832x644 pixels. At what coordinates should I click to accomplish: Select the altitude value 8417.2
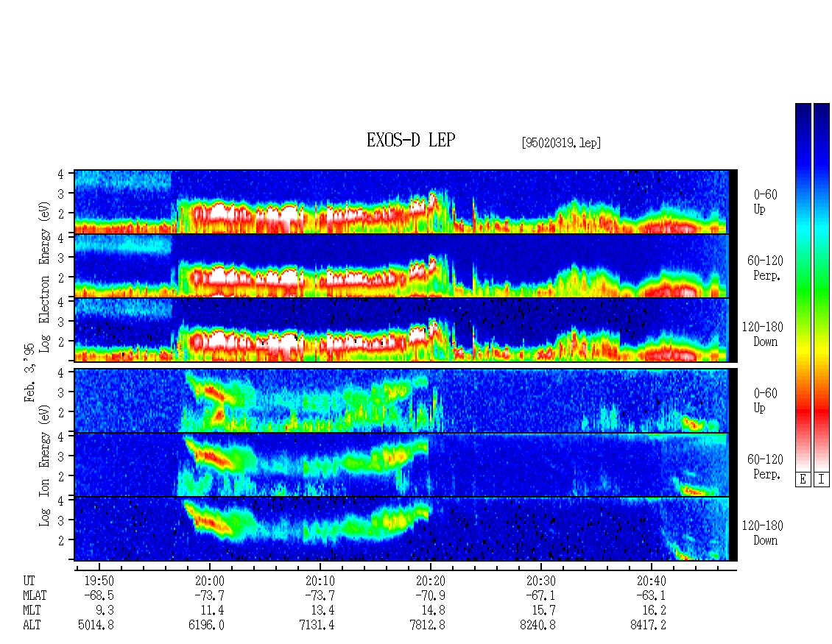pyautogui.click(x=648, y=626)
